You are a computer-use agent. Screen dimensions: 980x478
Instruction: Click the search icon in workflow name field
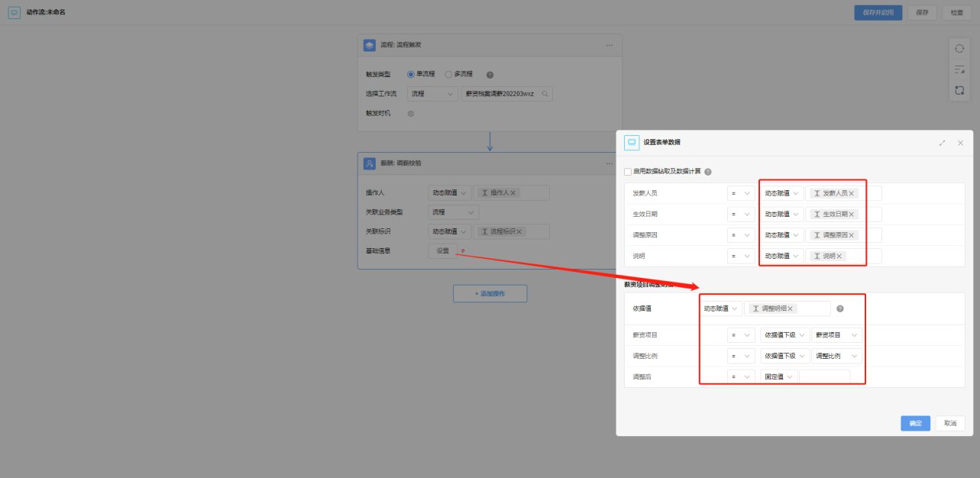point(545,94)
